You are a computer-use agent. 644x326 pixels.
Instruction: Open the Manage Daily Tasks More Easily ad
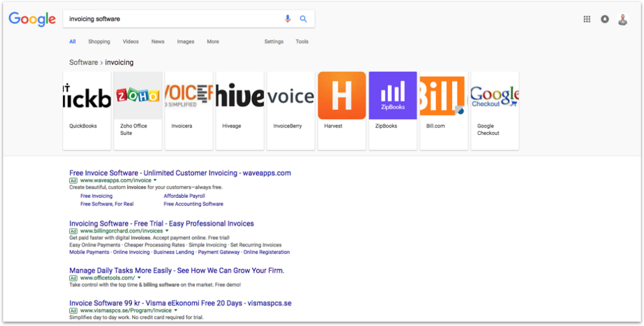coord(177,271)
